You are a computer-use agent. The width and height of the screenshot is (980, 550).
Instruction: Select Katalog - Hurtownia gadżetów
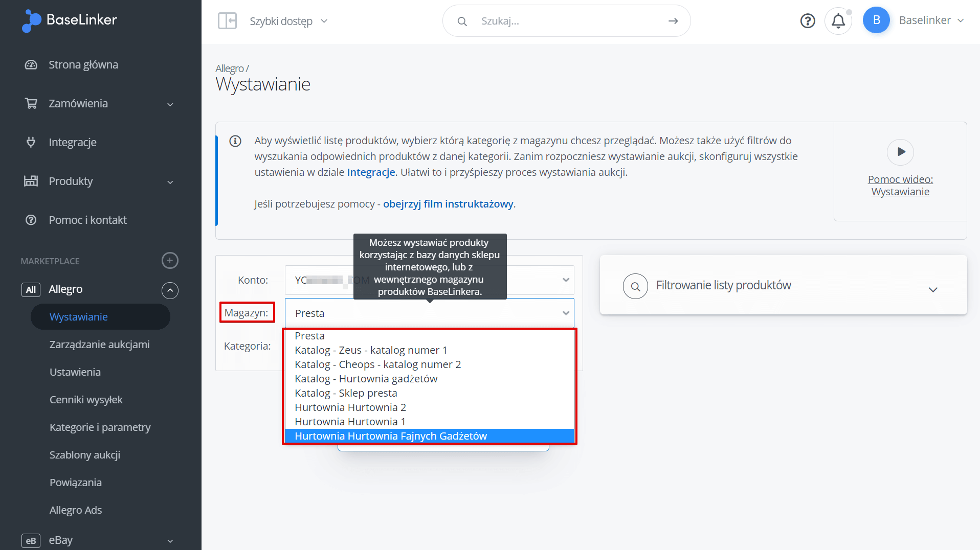[429, 379]
